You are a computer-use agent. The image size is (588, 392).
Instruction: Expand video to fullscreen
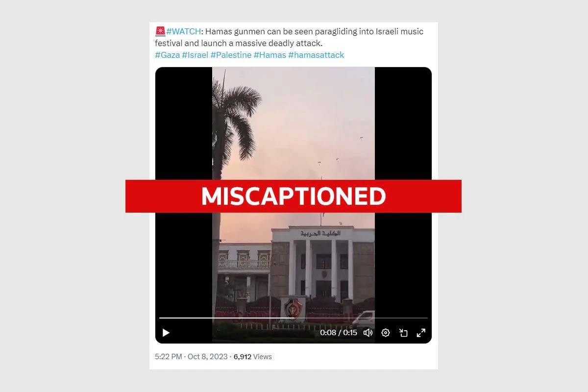pyautogui.click(x=421, y=333)
